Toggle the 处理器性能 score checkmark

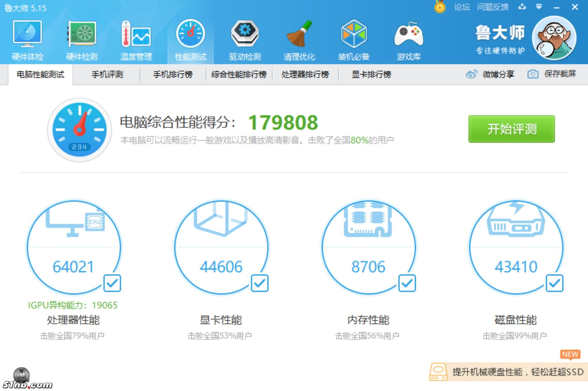pyautogui.click(x=112, y=283)
